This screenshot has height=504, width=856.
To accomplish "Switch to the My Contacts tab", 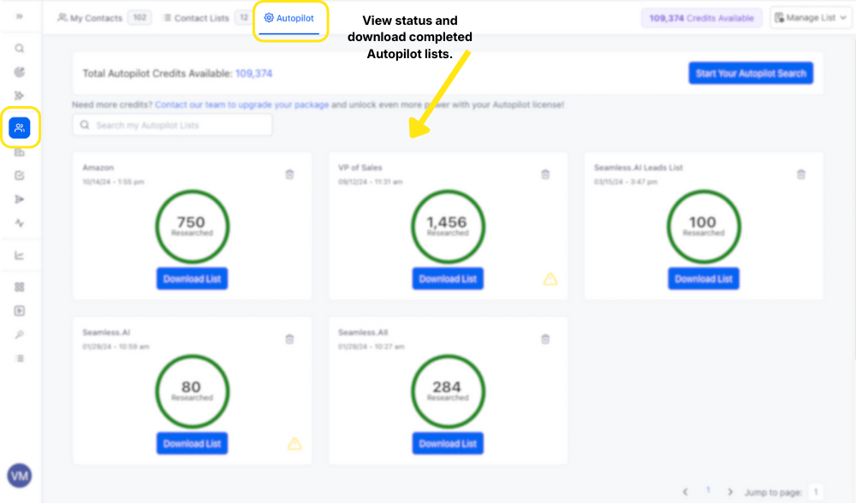I will (91, 18).
